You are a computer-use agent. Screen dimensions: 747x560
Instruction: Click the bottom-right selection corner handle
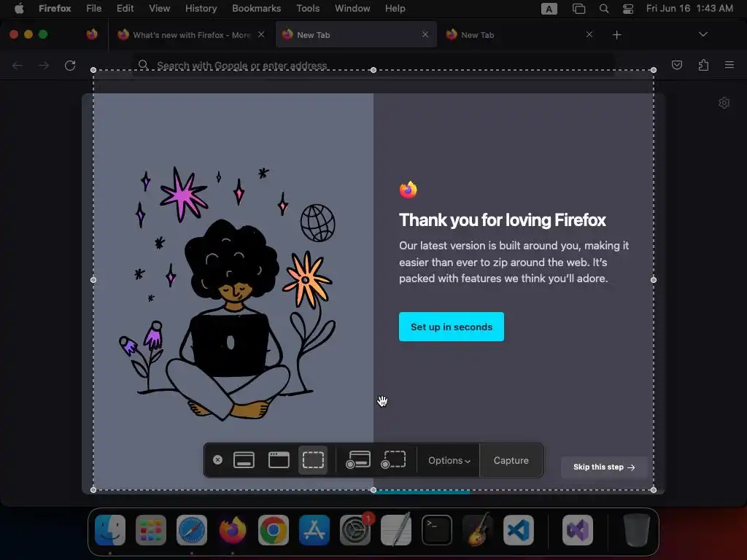pos(653,489)
